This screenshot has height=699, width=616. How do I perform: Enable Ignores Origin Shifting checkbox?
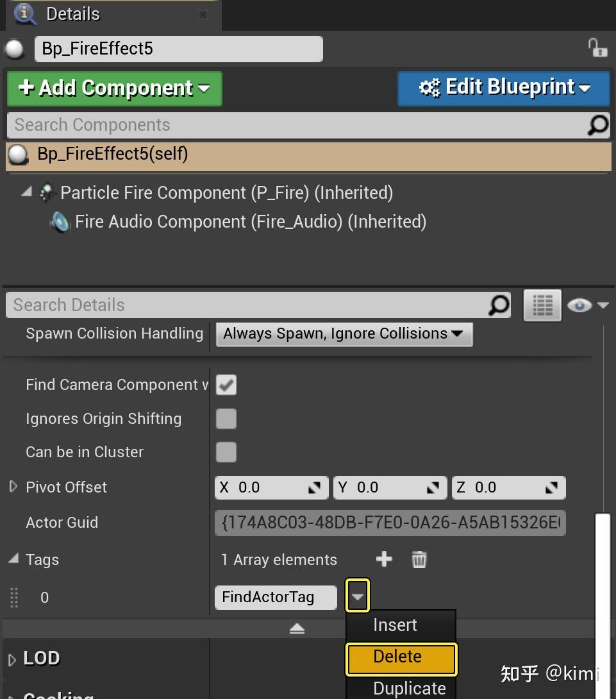[x=226, y=419]
